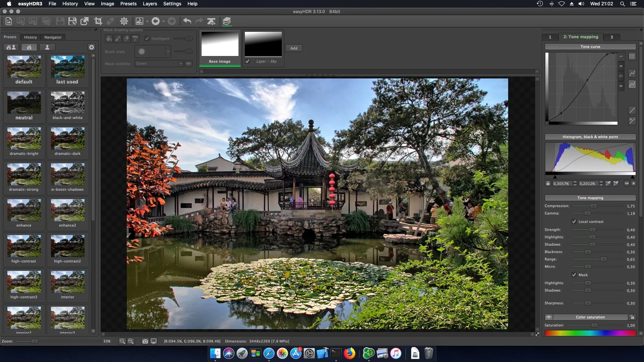Click the Add layer button
644x362 pixels.
pyautogui.click(x=294, y=48)
